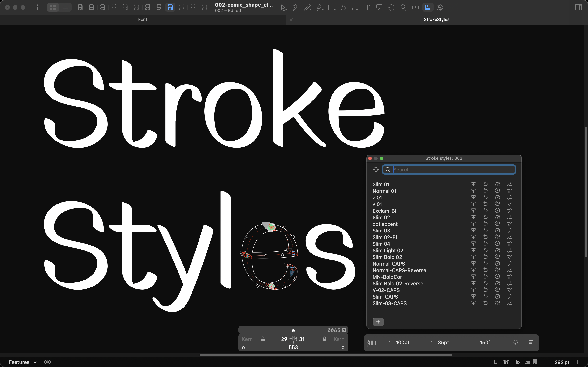This screenshot has width=588, height=367.
Task: Click the 150° angle field
Action: coord(485,343)
